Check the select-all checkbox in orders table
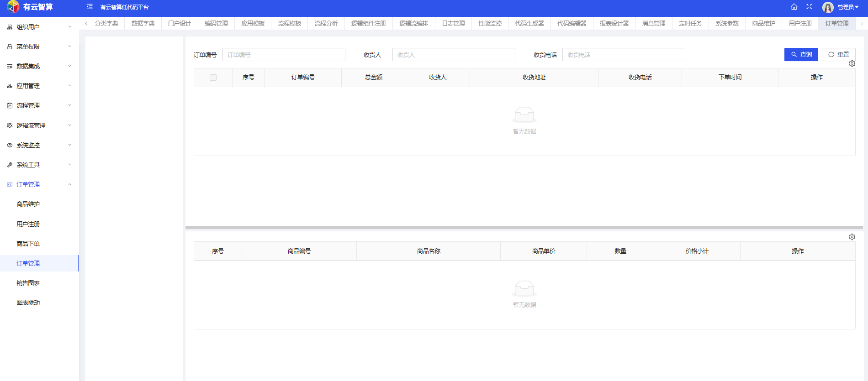 [213, 78]
